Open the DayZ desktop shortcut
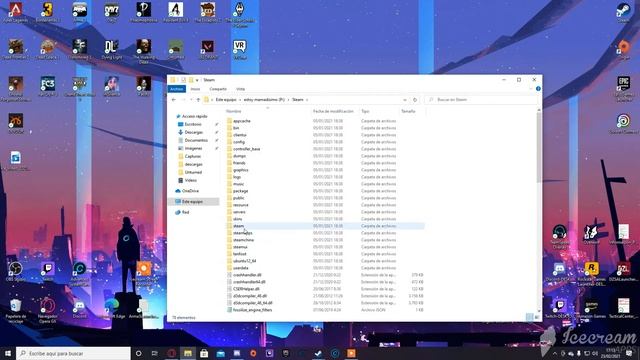Viewport: 640px width, 360px height. (x=111, y=12)
